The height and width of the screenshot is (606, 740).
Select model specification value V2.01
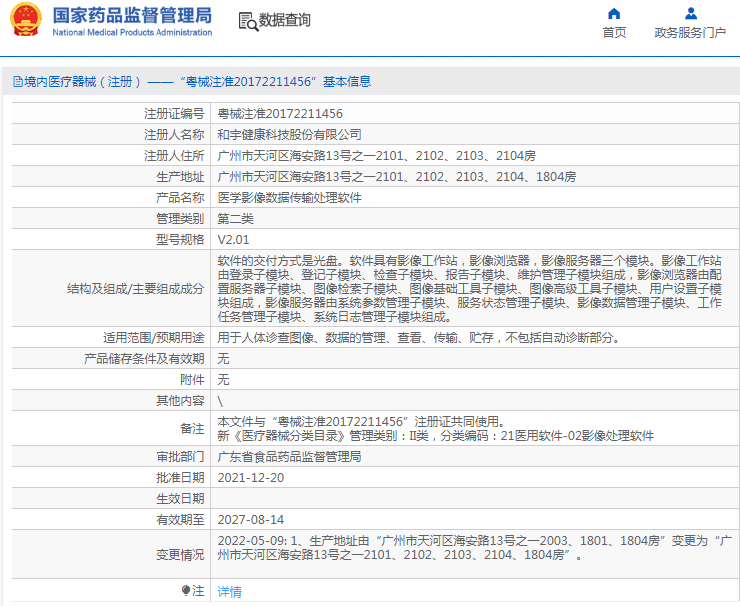[233, 240]
